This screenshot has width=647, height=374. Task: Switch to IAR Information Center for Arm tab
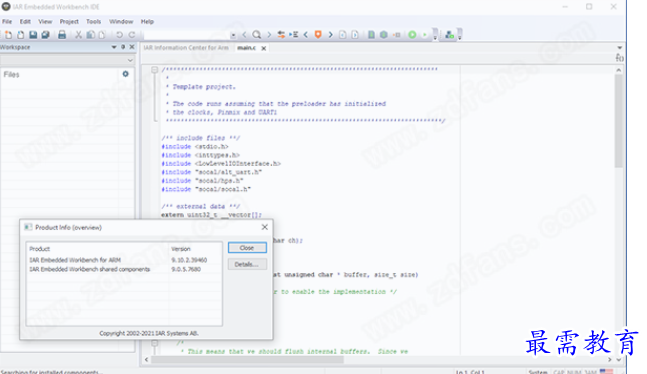tap(186, 48)
